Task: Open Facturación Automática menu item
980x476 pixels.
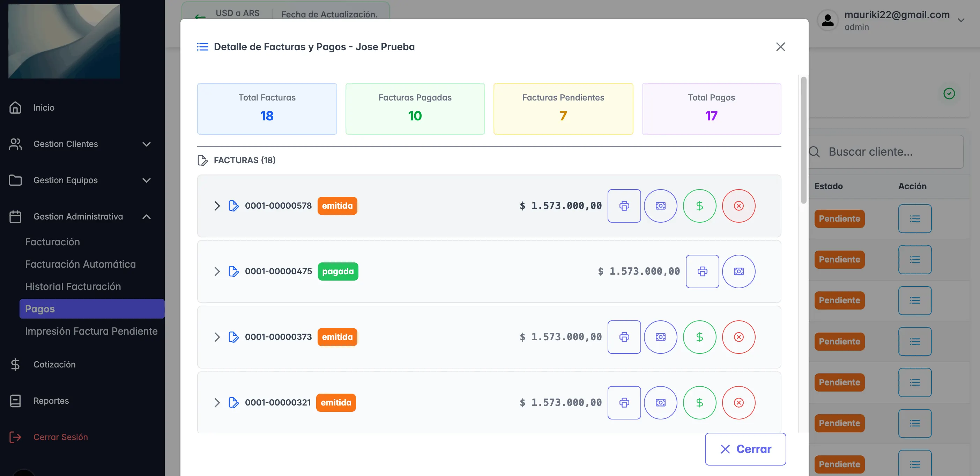Action: click(x=80, y=264)
